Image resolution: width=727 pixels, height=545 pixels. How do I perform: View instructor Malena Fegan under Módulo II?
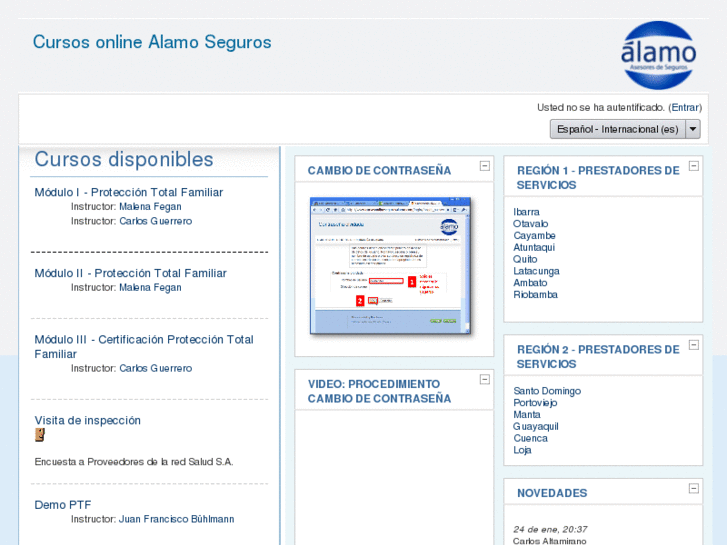click(150, 288)
